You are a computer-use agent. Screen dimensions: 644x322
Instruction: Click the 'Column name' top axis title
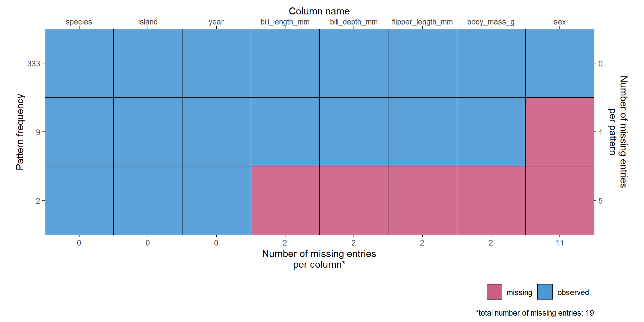[x=319, y=11]
